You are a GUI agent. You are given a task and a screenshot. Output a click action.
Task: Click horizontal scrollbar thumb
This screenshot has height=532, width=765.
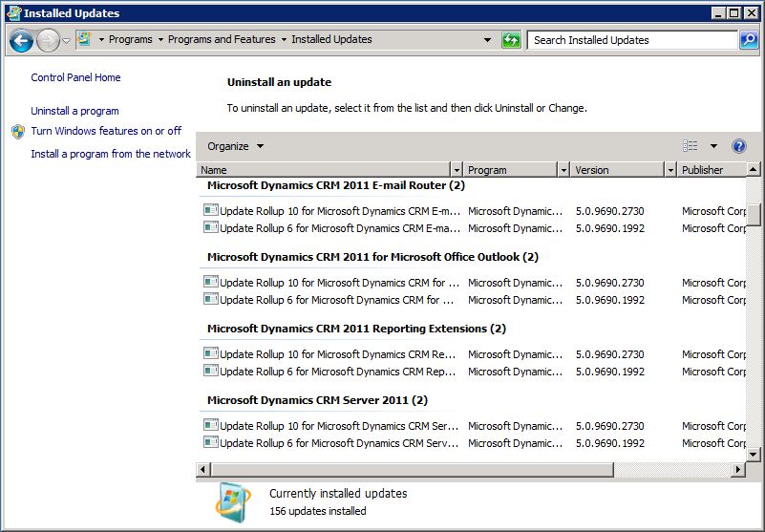tap(412, 470)
